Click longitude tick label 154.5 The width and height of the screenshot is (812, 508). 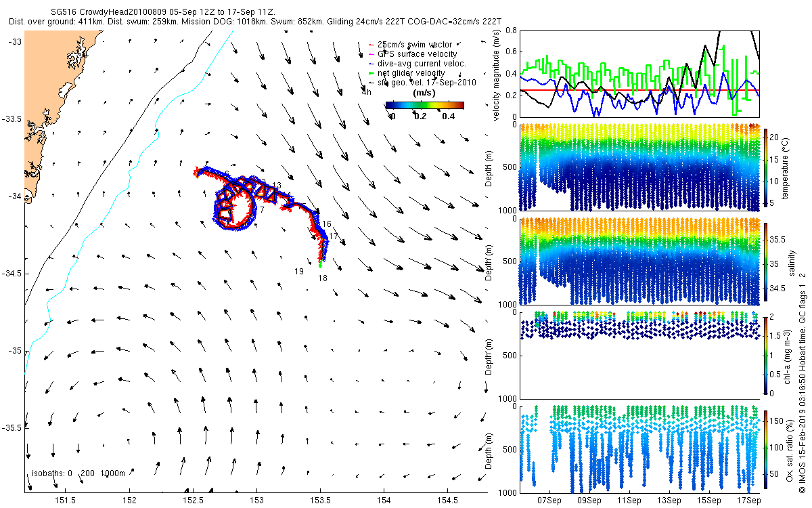point(447,500)
